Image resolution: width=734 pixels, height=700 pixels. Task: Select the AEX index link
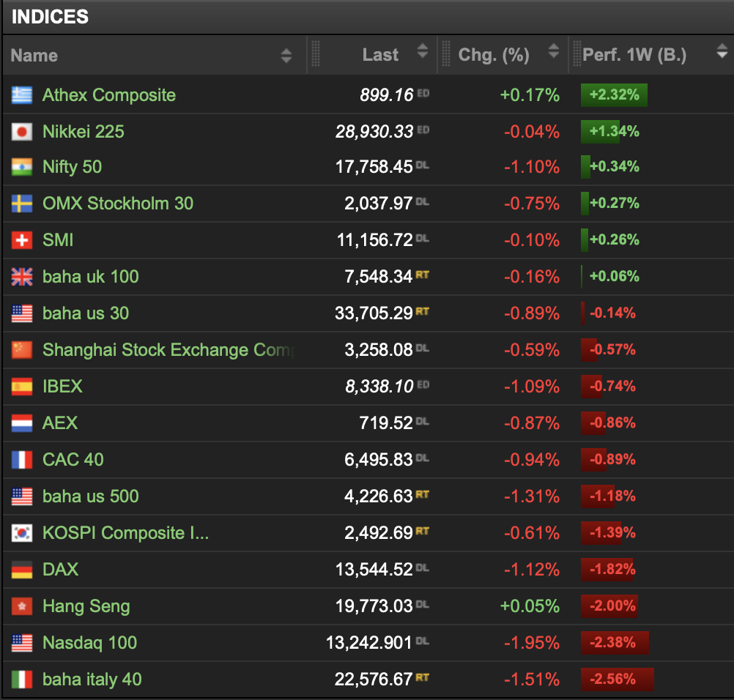point(60,423)
